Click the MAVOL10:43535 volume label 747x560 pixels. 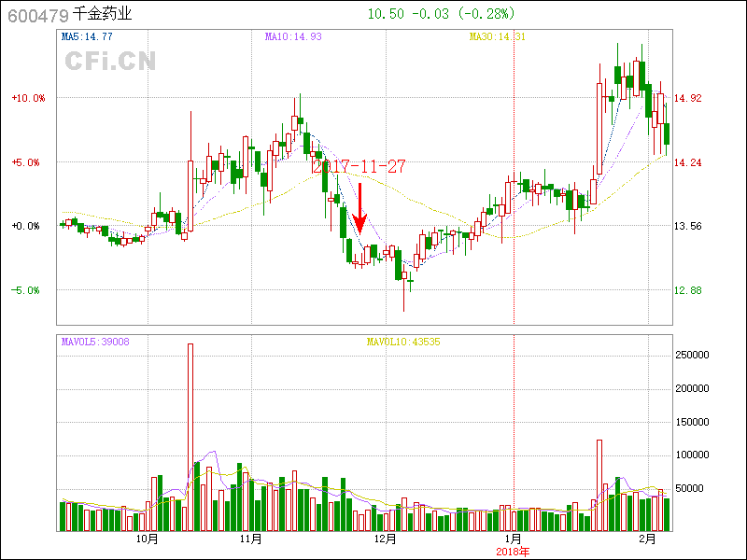402,342
